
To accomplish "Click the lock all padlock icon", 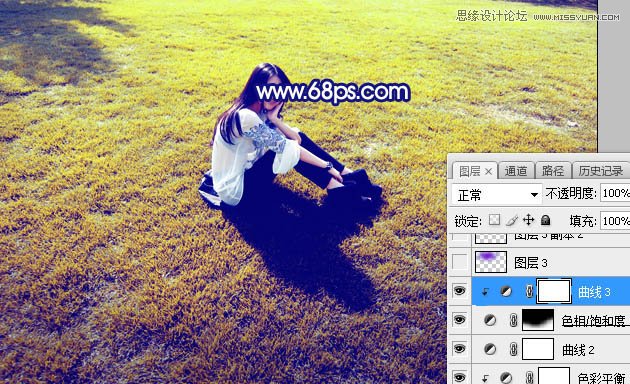I will (545, 220).
